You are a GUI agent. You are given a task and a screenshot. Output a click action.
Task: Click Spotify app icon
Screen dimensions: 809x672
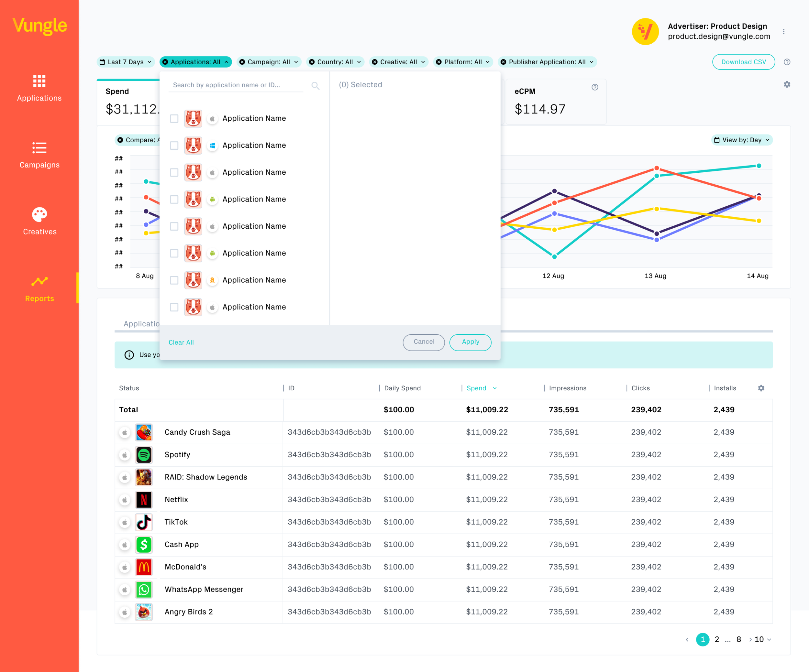[x=144, y=455]
